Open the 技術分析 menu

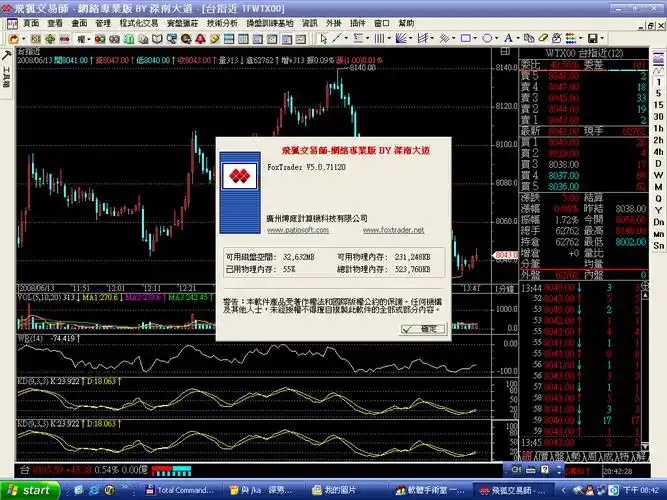coord(222,23)
